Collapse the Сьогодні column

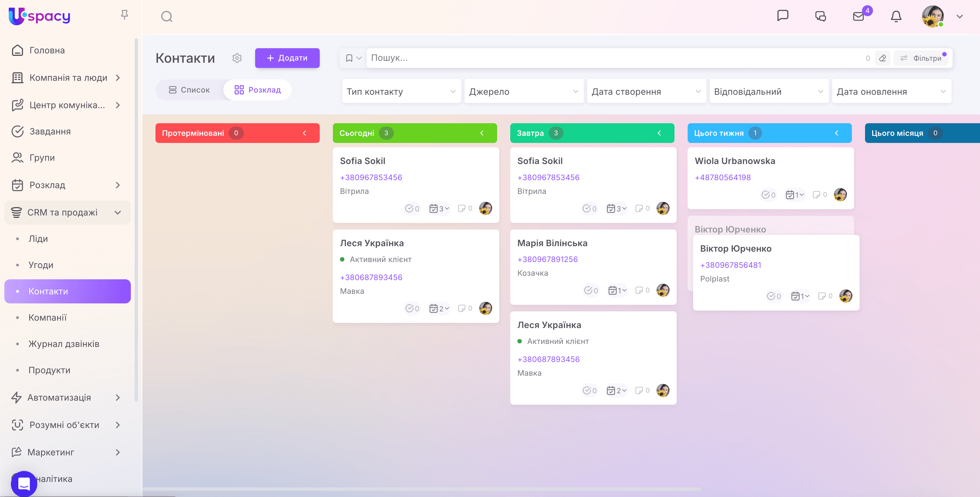point(482,133)
